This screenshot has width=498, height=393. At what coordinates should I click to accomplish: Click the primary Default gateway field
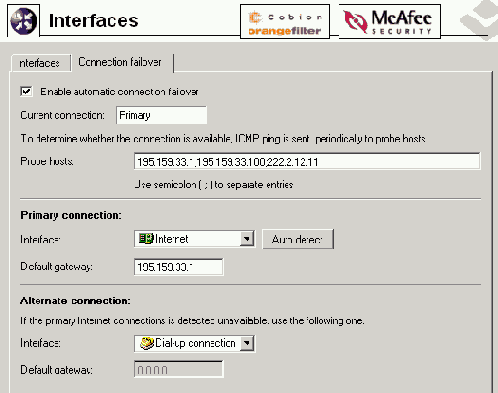[179, 267]
